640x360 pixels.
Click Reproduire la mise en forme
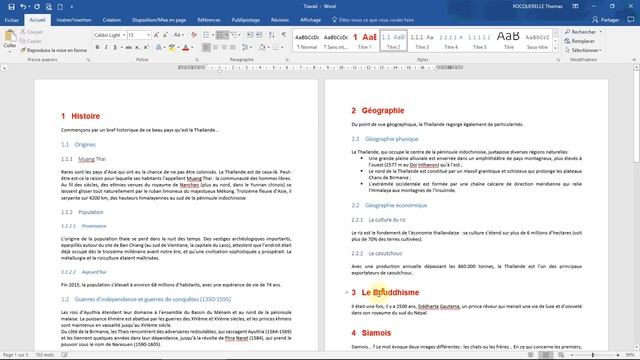click(x=53, y=50)
